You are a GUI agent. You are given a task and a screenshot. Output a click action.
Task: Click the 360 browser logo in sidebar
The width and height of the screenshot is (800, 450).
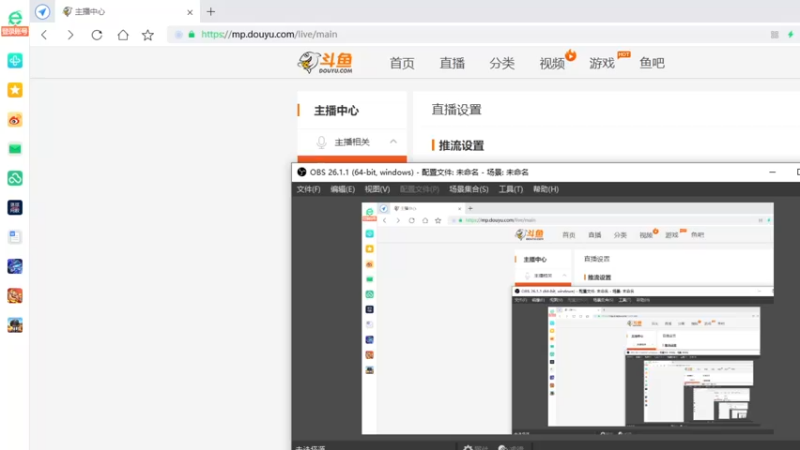tap(15, 18)
